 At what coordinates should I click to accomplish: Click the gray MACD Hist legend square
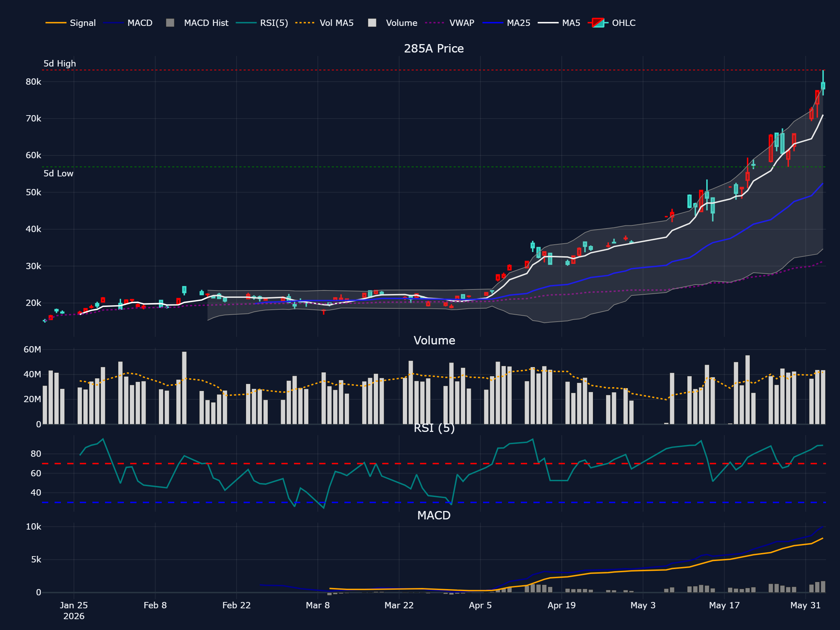[x=170, y=23]
